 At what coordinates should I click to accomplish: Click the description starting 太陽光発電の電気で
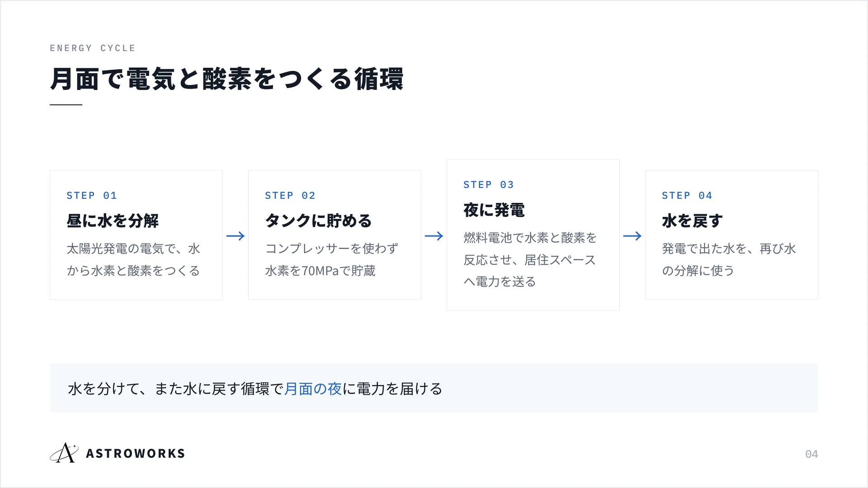tap(134, 260)
